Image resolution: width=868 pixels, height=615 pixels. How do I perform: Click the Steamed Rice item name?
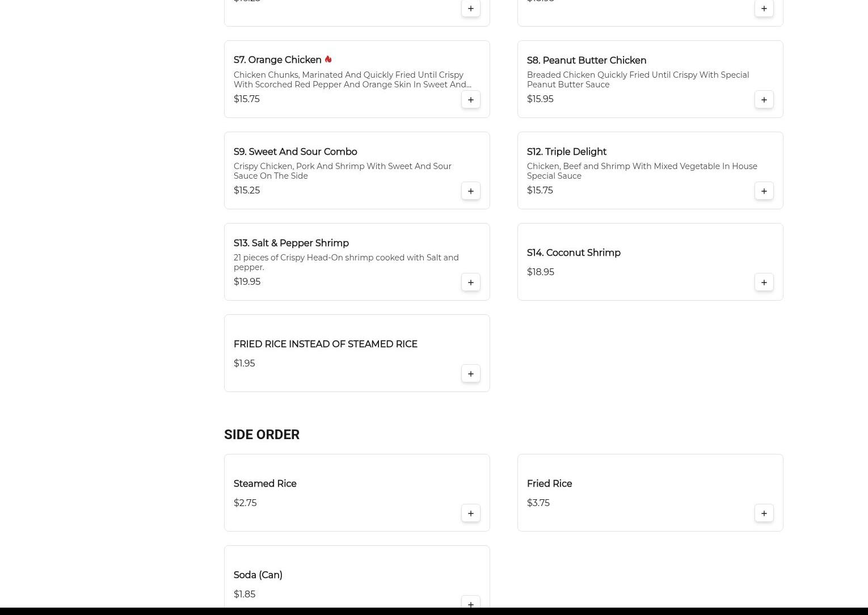pos(265,484)
